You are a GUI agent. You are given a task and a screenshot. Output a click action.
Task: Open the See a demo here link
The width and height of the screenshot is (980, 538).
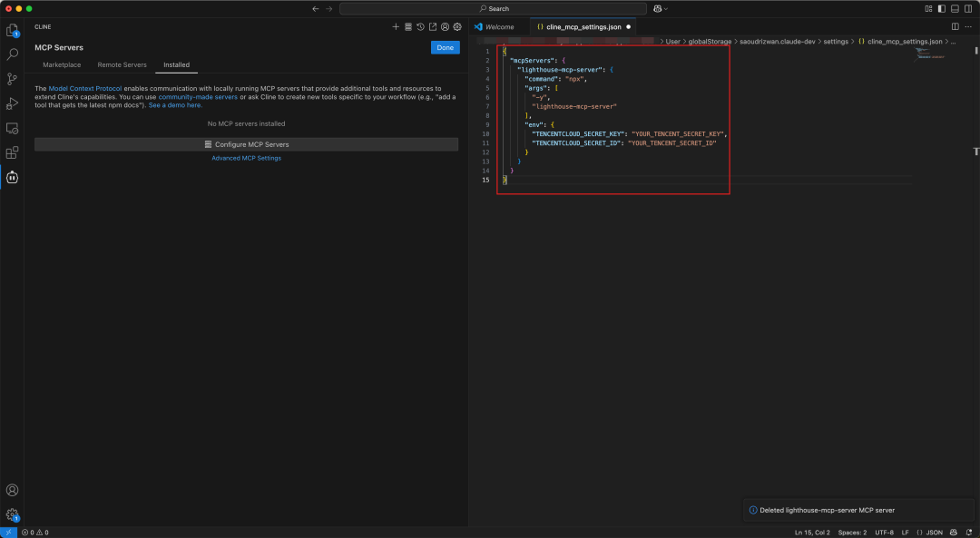(175, 105)
